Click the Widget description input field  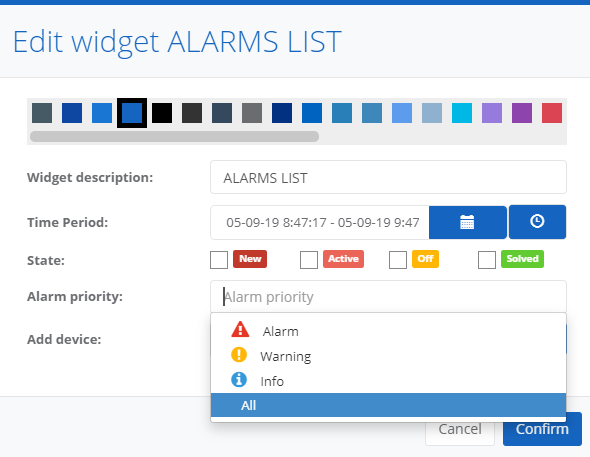coord(388,177)
